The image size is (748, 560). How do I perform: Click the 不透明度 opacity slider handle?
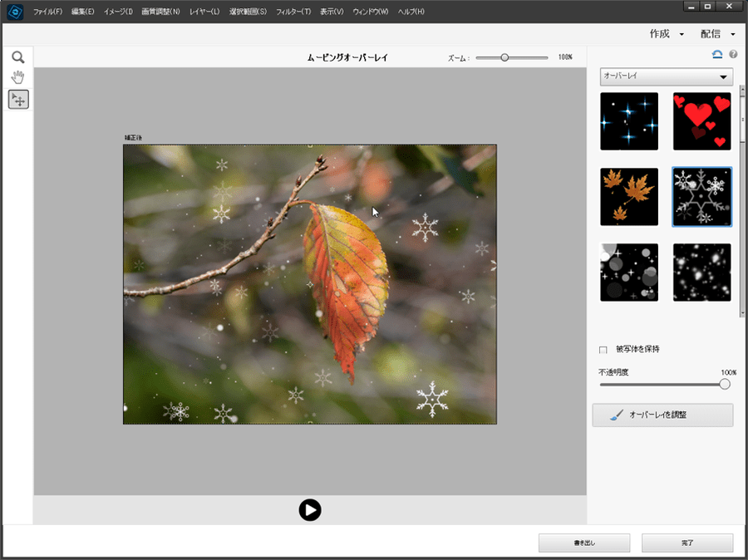(x=724, y=384)
